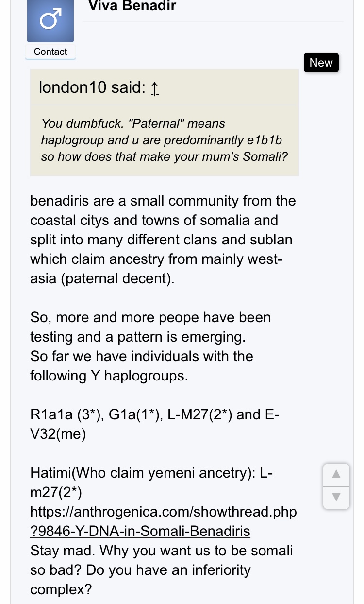The image size is (364, 604).
Task: Open the anthrogenica.com showthread link
Action: coord(164,521)
